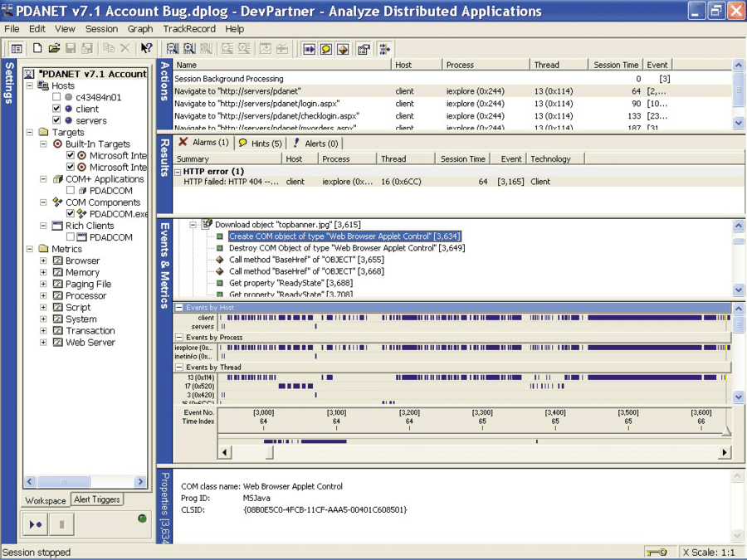The height and width of the screenshot is (560, 747).
Task: Start the session with the play-record button
Action: (x=36, y=524)
